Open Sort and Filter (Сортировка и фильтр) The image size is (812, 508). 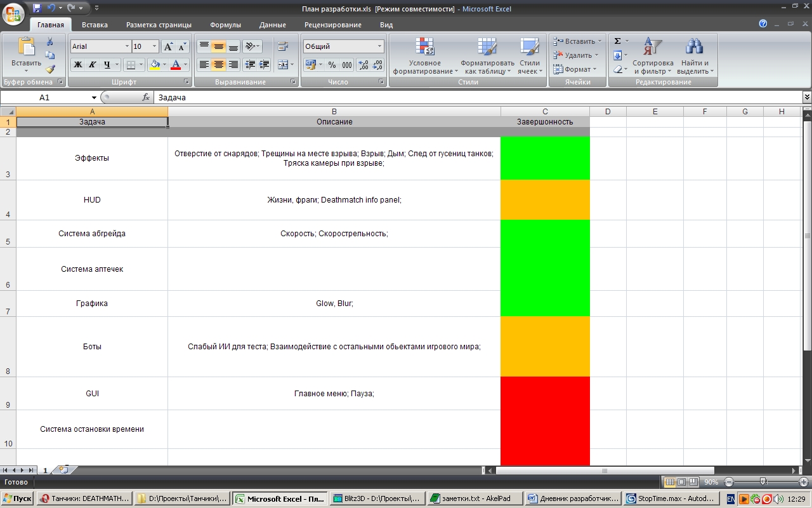tap(653, 56)
